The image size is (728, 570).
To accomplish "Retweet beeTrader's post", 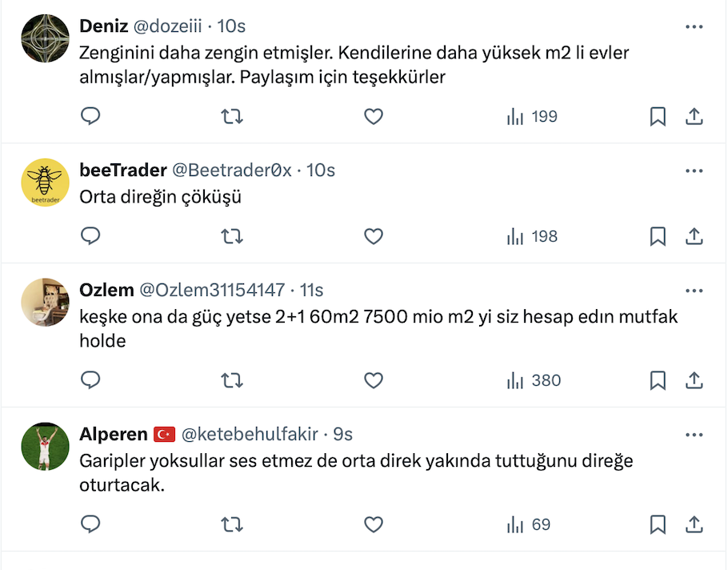I will pyautogui.click(x=232, y=237).
